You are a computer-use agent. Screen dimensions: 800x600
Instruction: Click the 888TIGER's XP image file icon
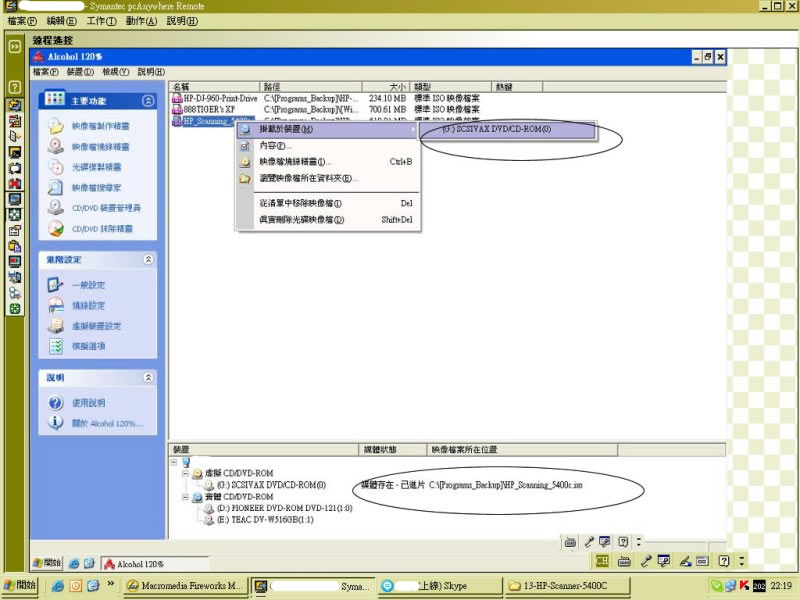click(177, 109)
